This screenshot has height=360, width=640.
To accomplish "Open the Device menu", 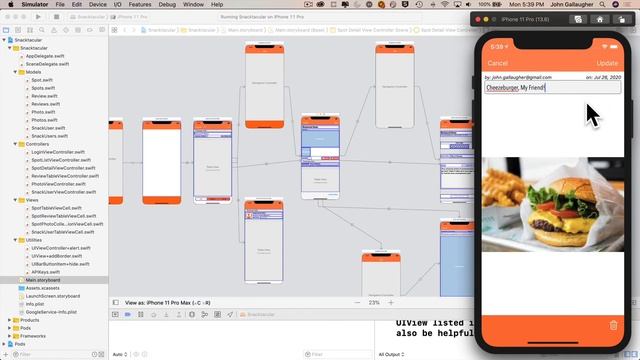I will click(x=98, y=4).
